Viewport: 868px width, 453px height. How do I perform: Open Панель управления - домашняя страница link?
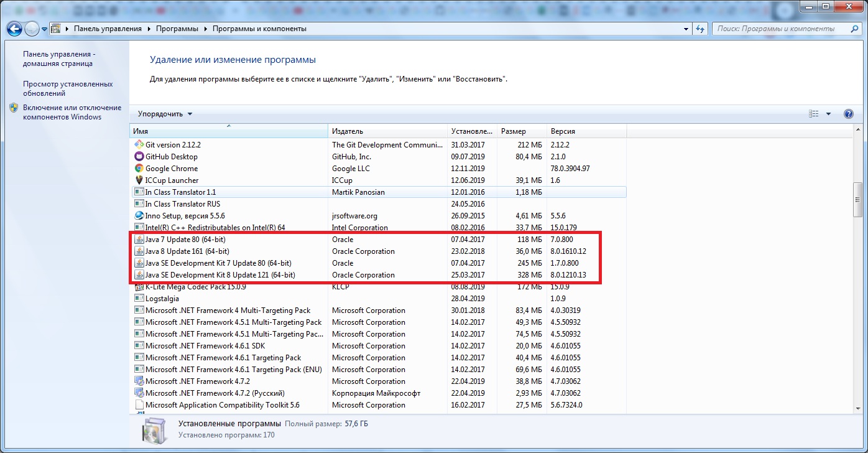click(59, 58)
